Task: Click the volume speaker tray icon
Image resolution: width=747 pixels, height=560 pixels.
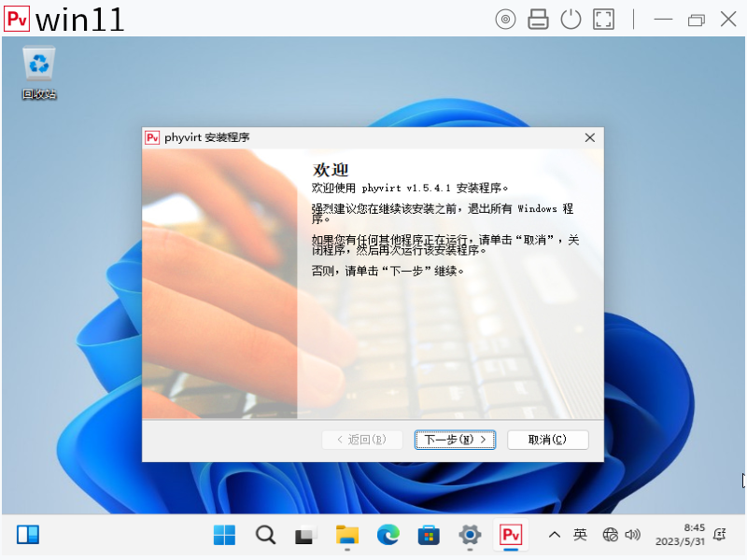Action: pos(633,535)
